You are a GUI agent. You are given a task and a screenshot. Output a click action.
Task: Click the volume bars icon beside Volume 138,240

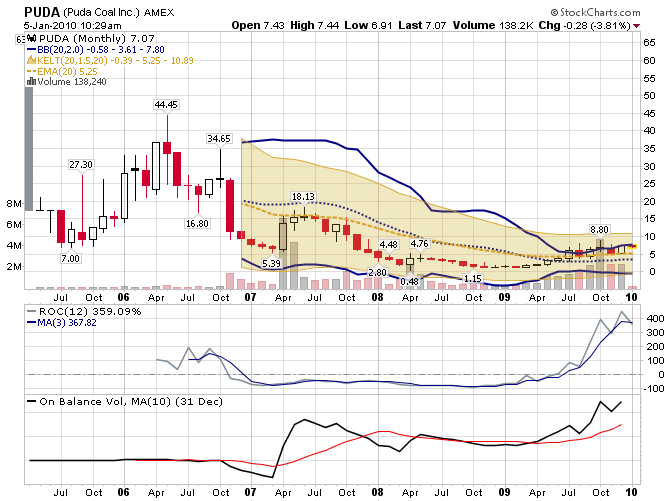pos(31,81)
